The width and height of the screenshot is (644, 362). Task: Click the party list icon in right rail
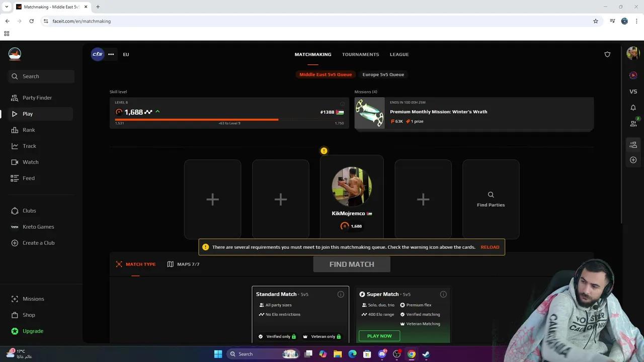[633, 145]
